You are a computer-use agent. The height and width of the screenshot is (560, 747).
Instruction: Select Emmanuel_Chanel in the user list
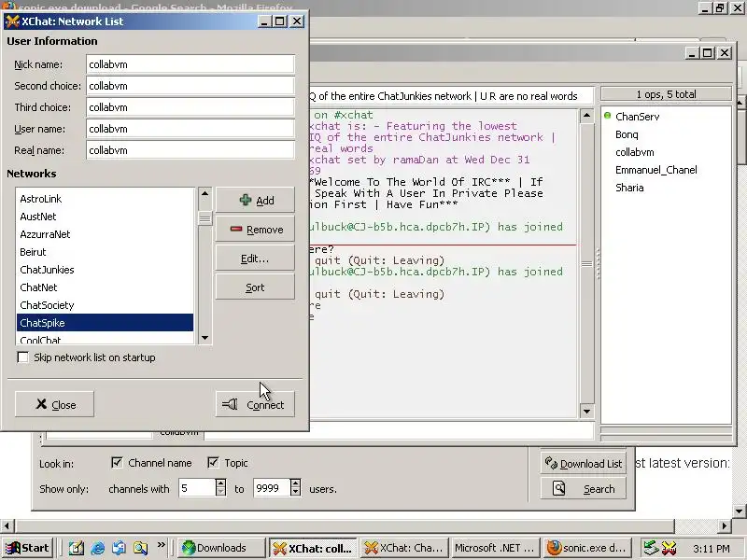pyautogui.click(x=656, y=170)
